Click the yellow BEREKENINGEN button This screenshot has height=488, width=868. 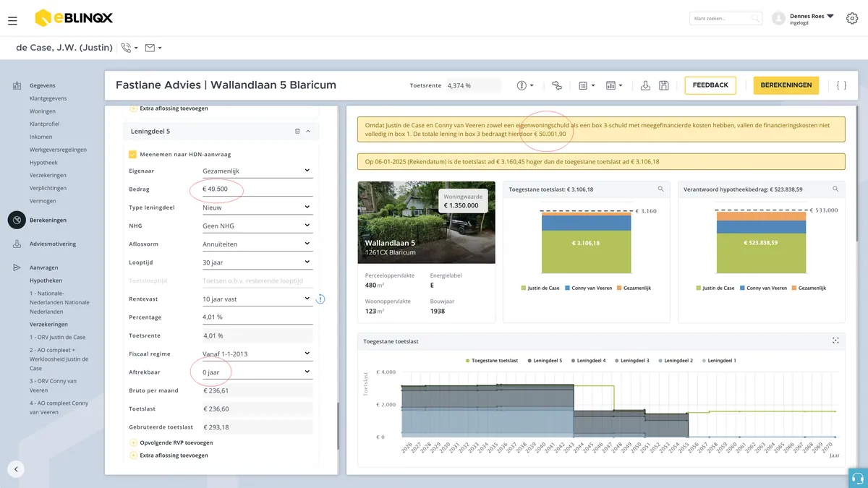point(786,85)
